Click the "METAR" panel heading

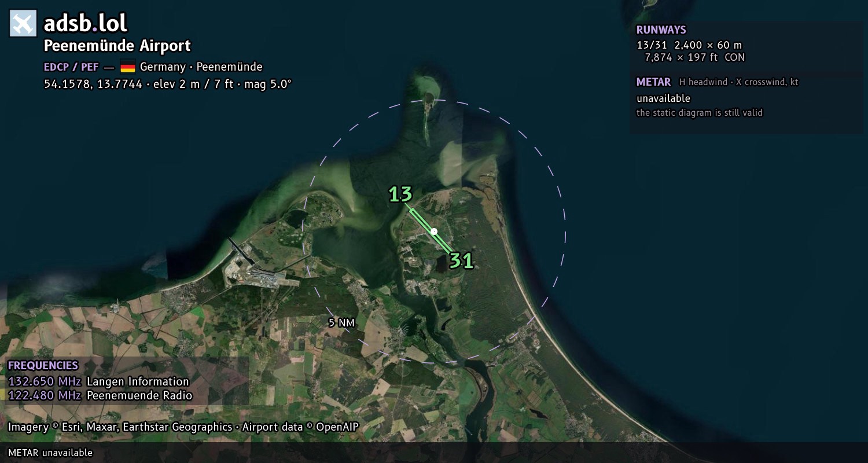[654, 82]
